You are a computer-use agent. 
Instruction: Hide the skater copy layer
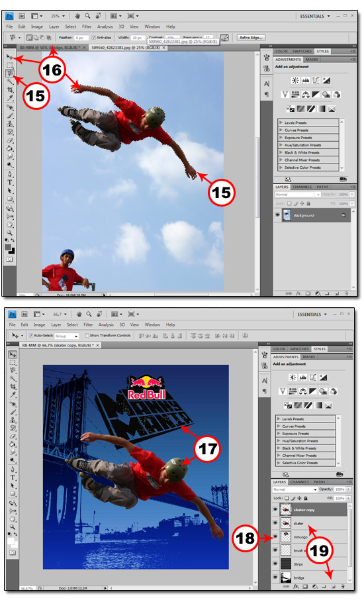pyautogui.click(x=275, y=510)
